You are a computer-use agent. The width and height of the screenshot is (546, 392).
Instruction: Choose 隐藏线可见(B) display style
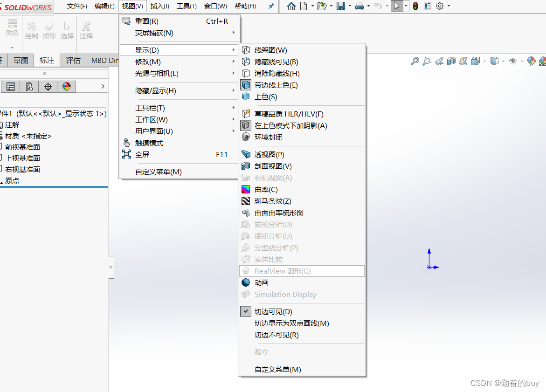coord(302,62)
